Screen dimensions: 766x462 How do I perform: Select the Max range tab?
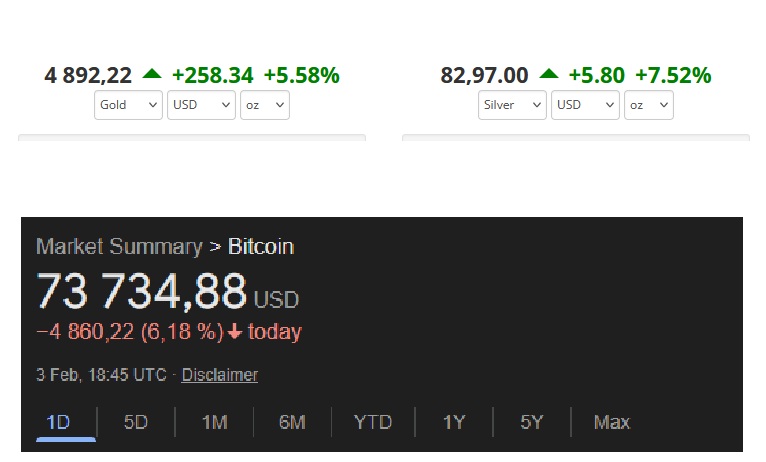(612, 422)
